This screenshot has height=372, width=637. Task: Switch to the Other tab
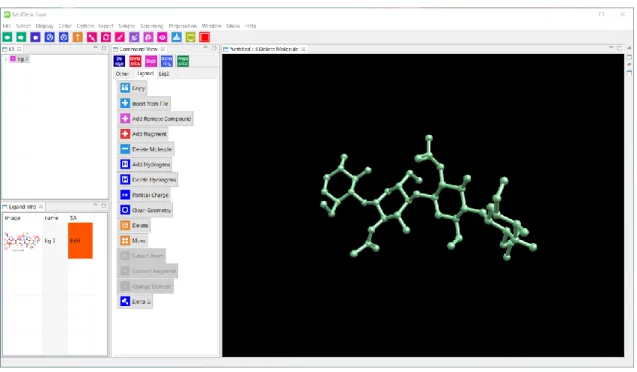click(x=122, y=74)
